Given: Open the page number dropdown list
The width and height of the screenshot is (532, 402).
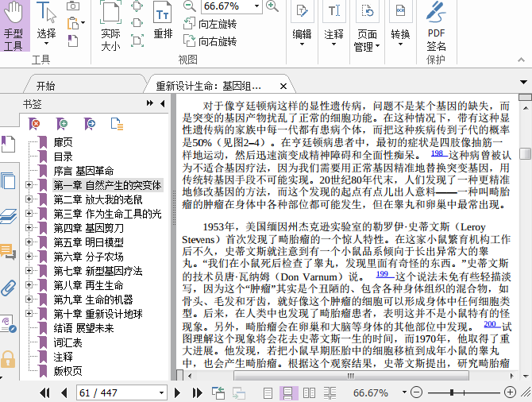Looking at the screenshot, I should tap(160, 393).
